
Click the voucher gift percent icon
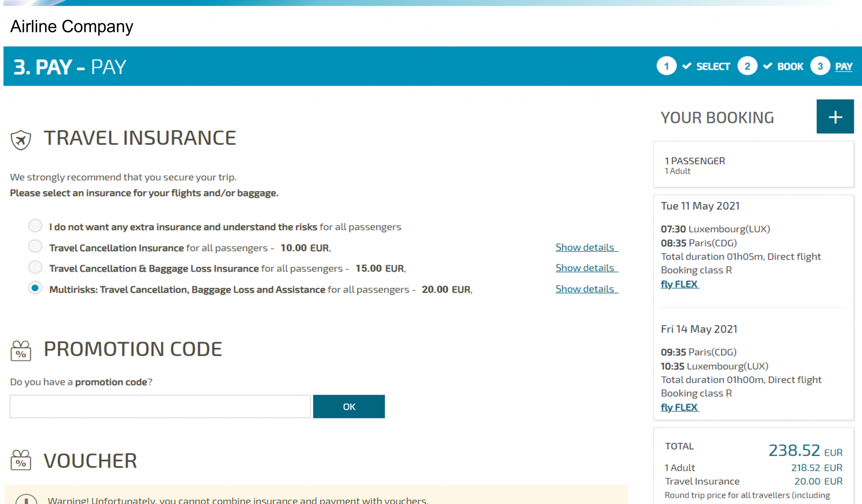pyautogui.click(x=21, y=460)
